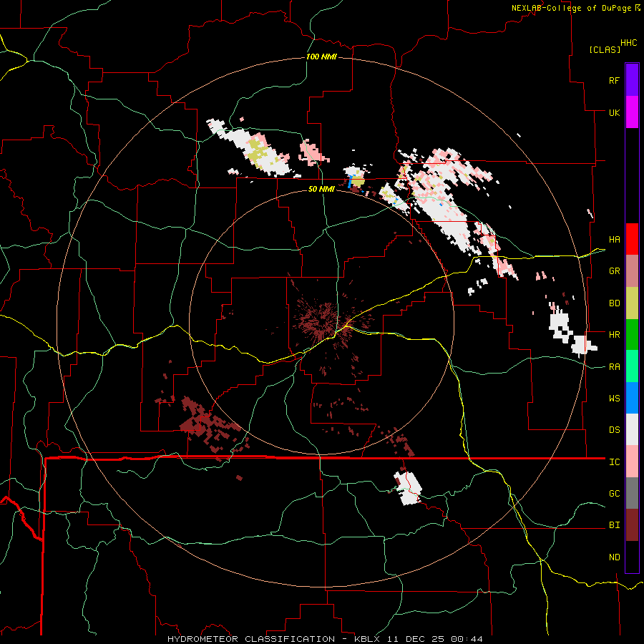Viewport: 644px width, 644px height.
Task: Click the GC gray legend swatch
Action: tap(632, 493)
